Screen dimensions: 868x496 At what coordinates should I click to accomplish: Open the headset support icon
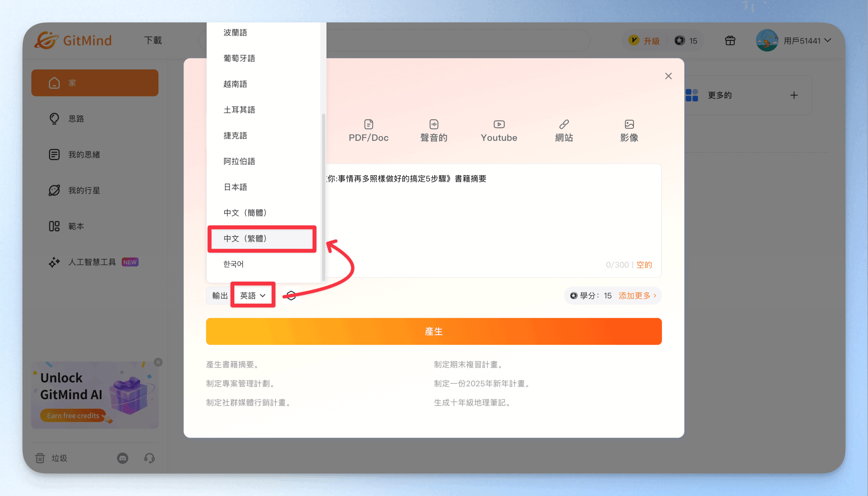pyautogui.click(x=149, y=458)
